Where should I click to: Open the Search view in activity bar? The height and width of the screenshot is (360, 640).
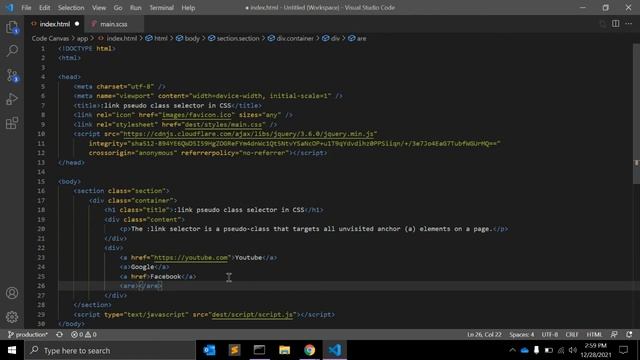[x=12, y=51]
